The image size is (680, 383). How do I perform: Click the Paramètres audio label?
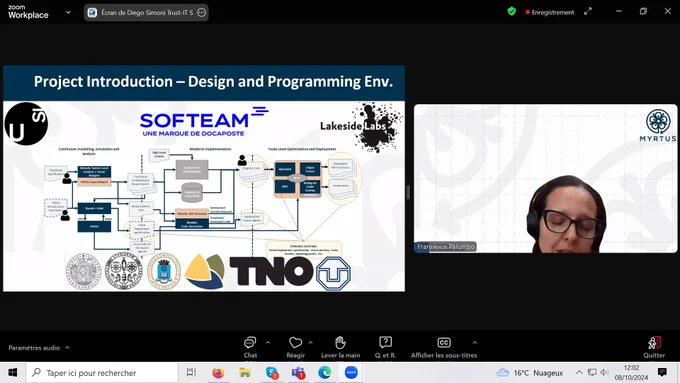point(34,347)
